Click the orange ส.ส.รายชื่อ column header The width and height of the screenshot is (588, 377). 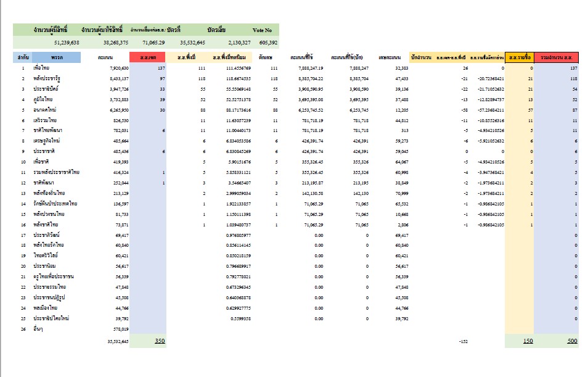point(520,57)
